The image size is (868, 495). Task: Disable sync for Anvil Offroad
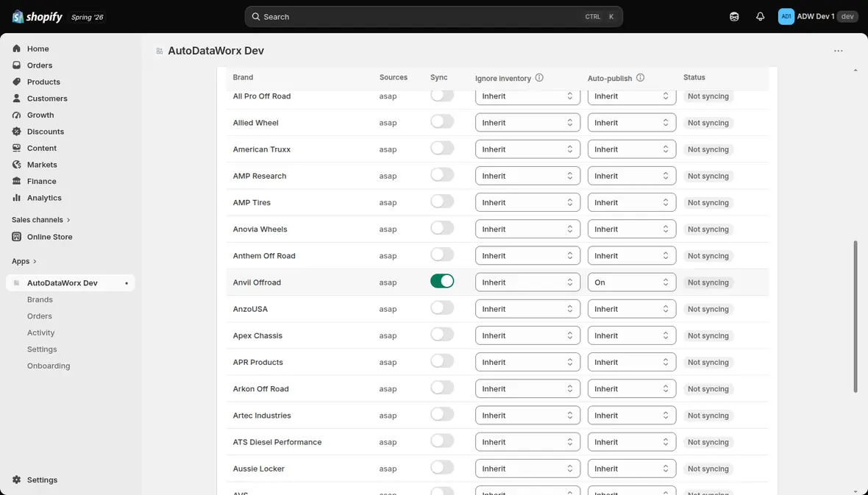pyautogui.click(x=442, y=281)
